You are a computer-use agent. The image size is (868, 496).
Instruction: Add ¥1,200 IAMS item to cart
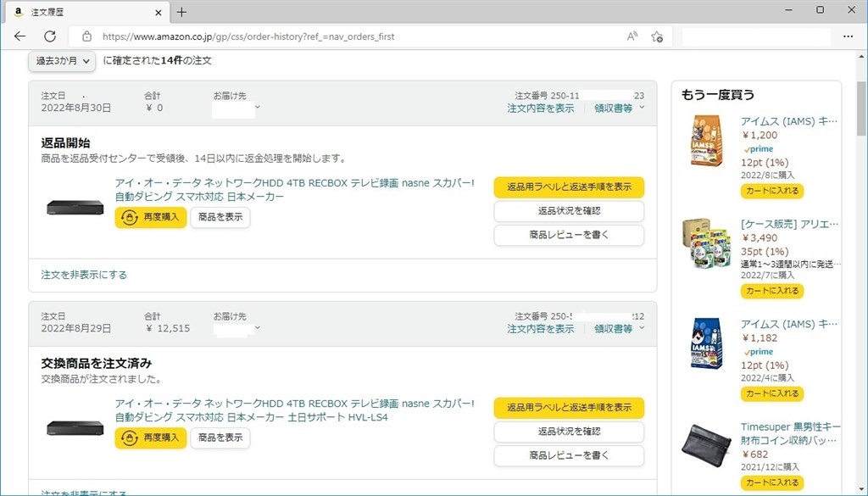(x=771, y=191)
